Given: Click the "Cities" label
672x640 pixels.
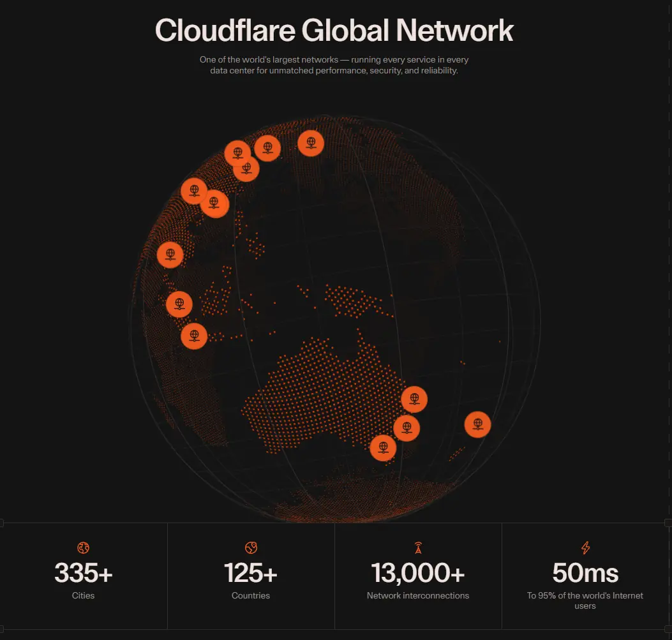Looking at the screenshot, I should coord(83,595).
